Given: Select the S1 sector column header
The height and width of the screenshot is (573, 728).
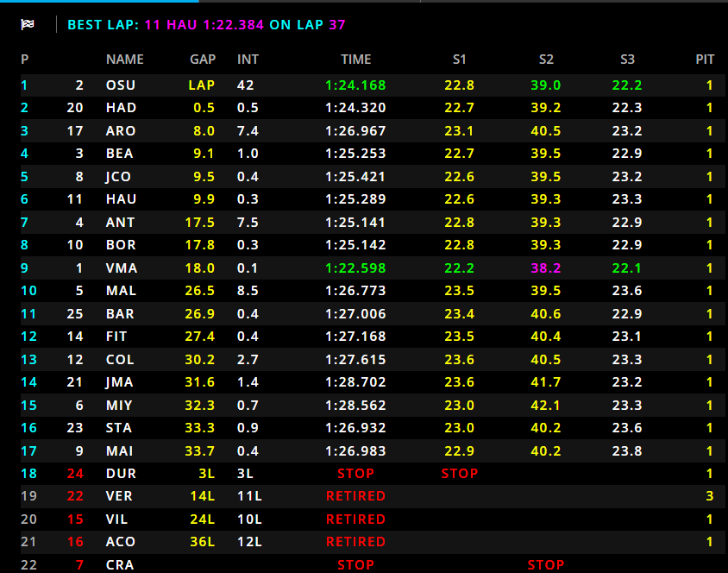Looking at the screenshot, I should point(460,60).
